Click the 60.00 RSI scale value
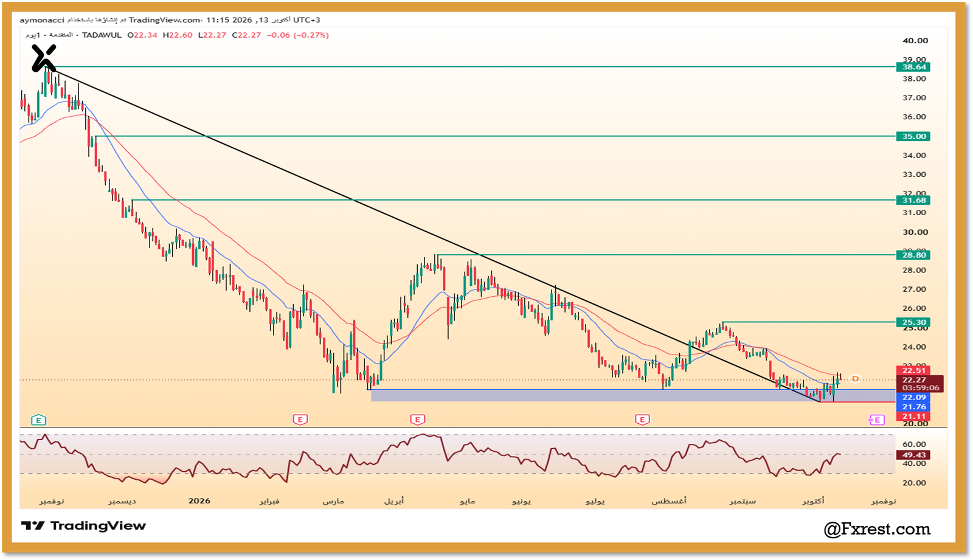The width and height of the screenshot is (973, 560). 914,444
